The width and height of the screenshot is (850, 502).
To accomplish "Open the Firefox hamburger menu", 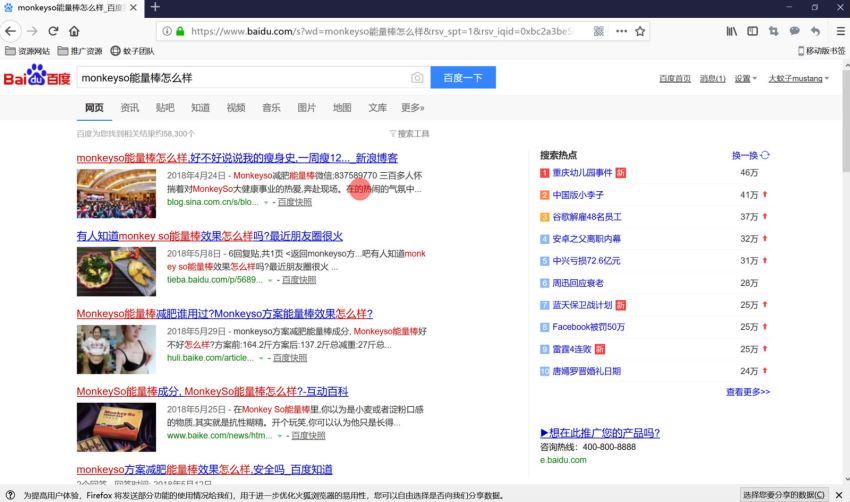I will point(840,31).
